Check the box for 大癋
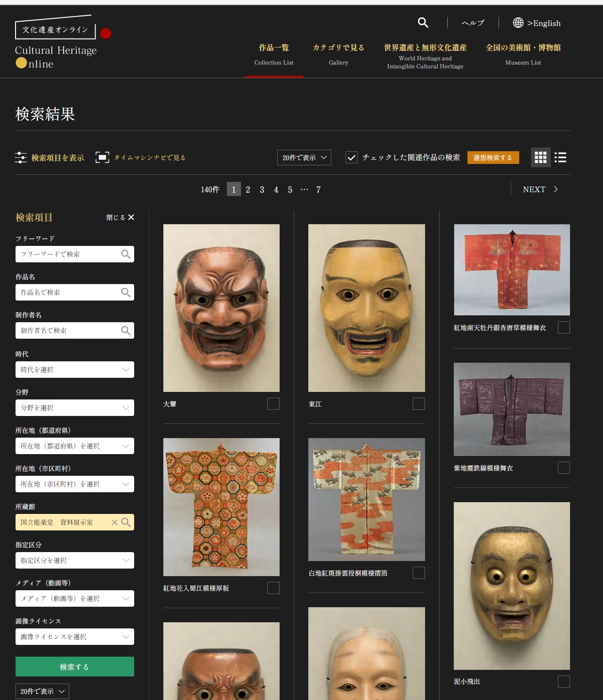Image resolution: width=603 pixels, height=700 pixels. point(273,404)
